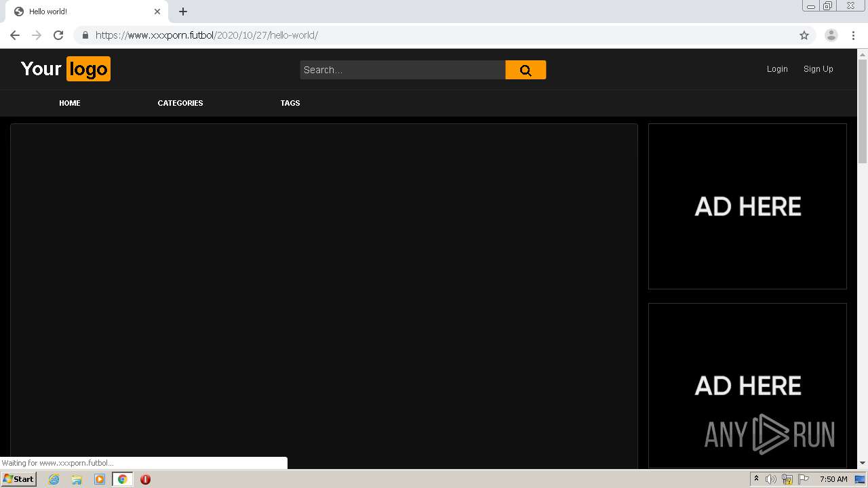
Task: Click the show desktop tray button
Action: 861,479
